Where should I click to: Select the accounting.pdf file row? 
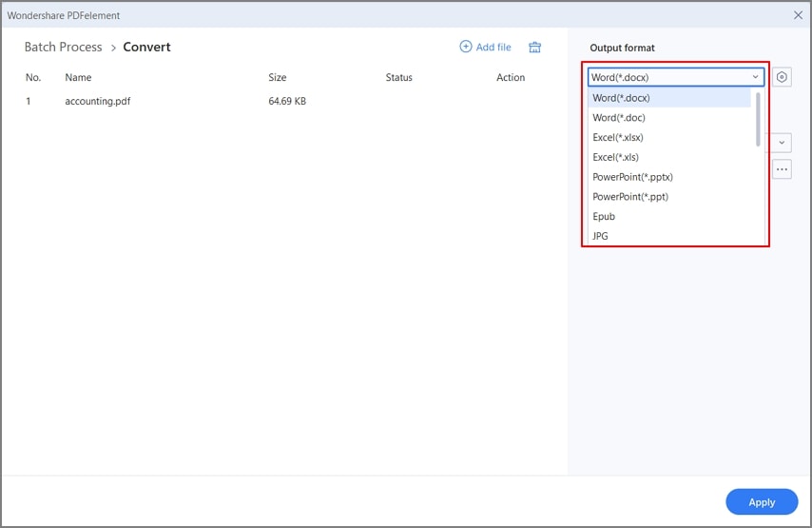(x=283, y=101)
